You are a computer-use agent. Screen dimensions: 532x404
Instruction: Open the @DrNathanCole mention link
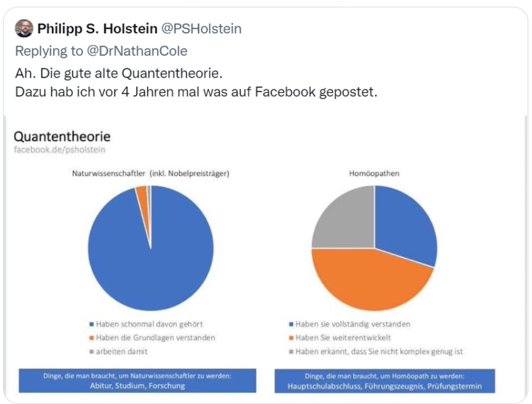click(137, 51)
